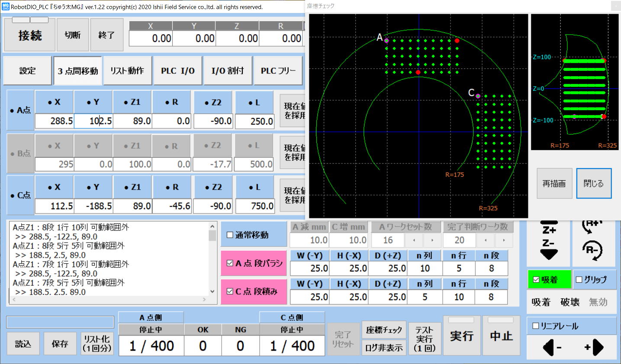This screenshot has width=621, height=364.
Task: Move linear rail with plus arrow
Action: pyautogui.click(x=594, y=347)
